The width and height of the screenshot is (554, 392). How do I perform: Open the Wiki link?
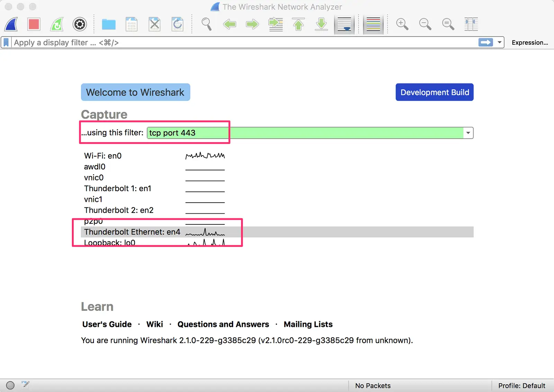pyautogui.click(x=154, y=324)
